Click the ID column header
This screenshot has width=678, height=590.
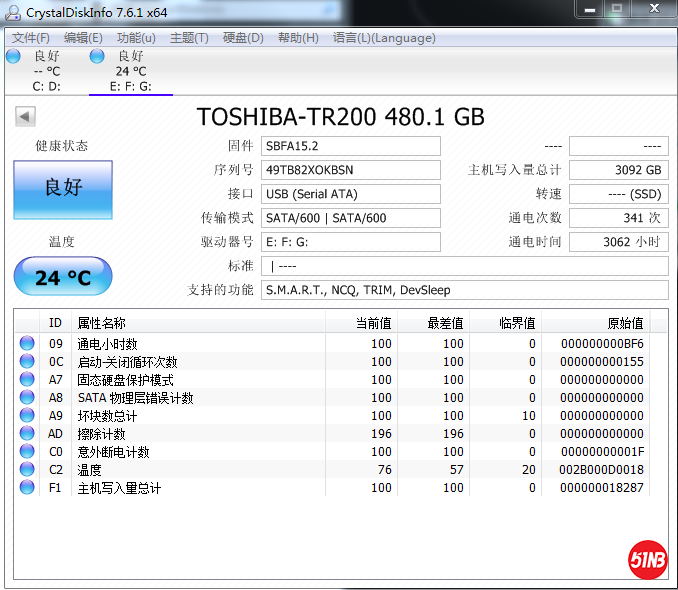pyautogui.click(x=55, y=323)
